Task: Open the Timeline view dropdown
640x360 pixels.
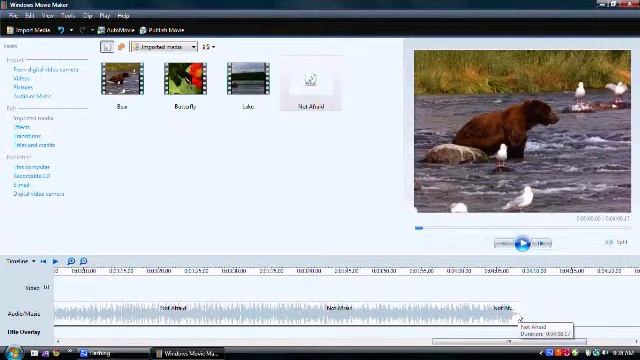Action: tap(21, 261)
